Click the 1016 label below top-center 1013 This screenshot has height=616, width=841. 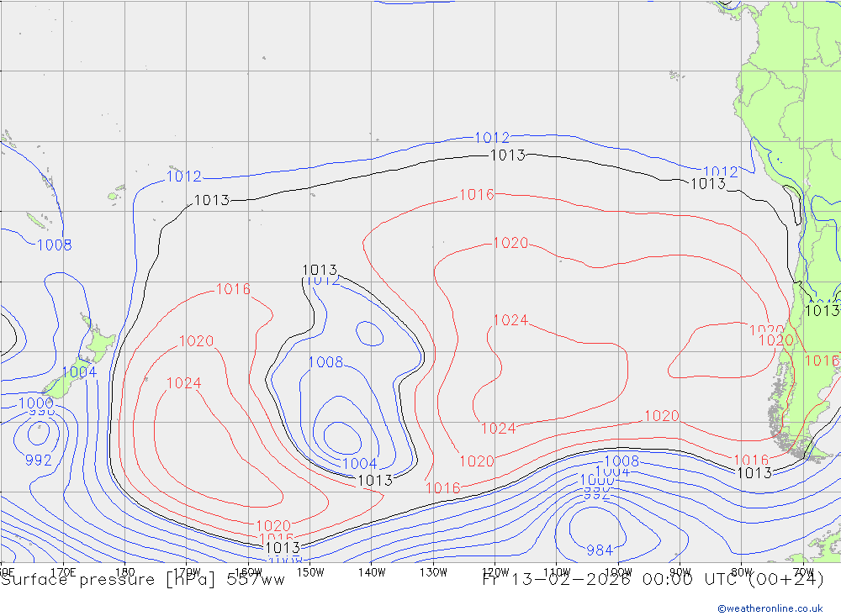point(477,195)
